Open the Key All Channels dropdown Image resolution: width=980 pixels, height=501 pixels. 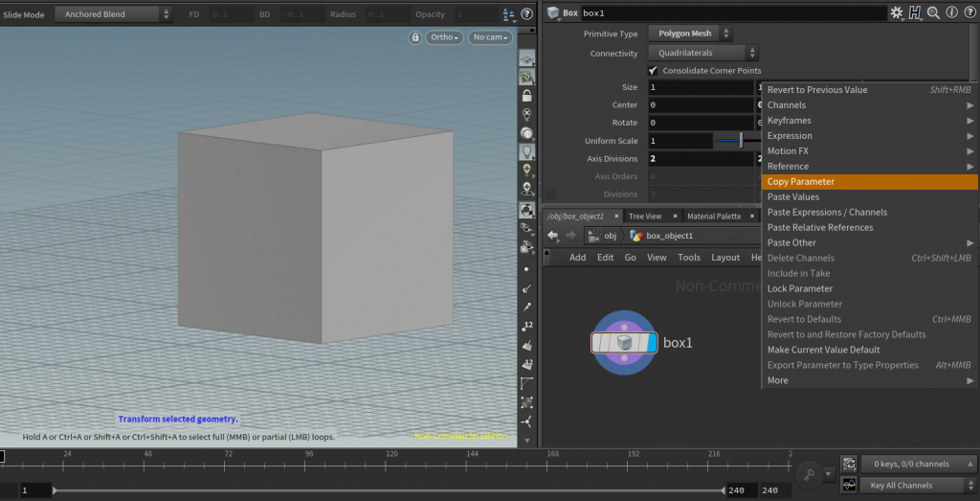(918, 486)
